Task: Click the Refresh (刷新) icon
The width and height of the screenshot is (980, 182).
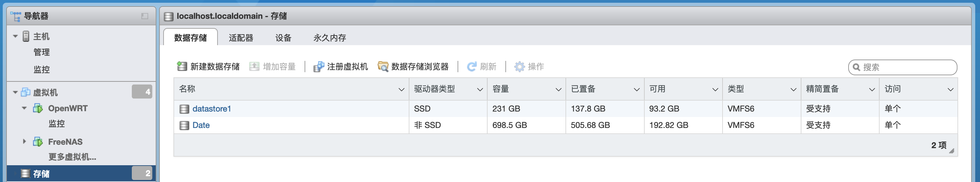Action: click(x=472, y=67)
